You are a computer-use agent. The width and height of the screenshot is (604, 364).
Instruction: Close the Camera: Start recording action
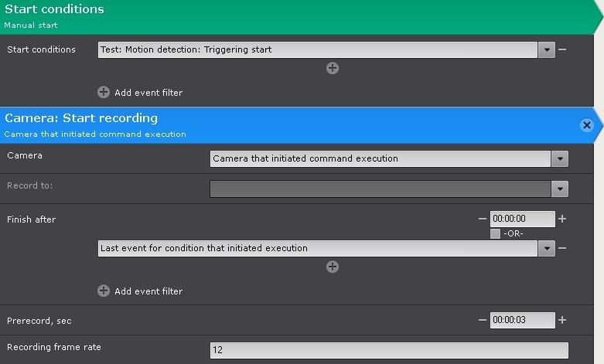tap(586, 124)
